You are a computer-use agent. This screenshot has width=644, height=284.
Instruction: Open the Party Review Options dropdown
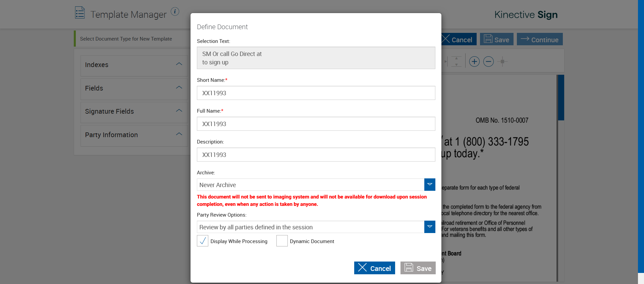coord(430,227)
